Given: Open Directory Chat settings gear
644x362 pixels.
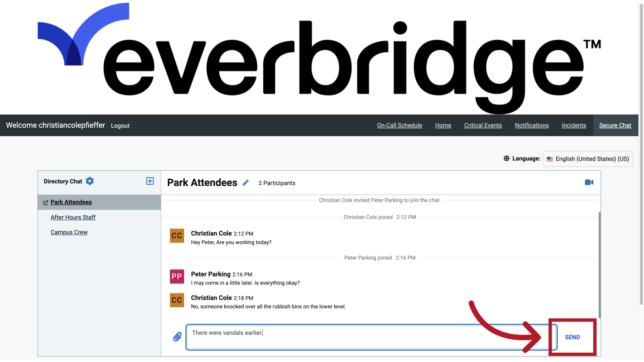Looking at the screenshot, I should pos(90,181).
